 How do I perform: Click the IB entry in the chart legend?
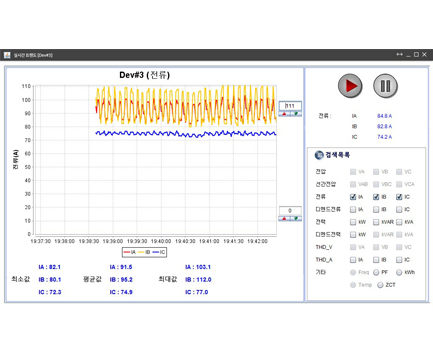point(144,252)
